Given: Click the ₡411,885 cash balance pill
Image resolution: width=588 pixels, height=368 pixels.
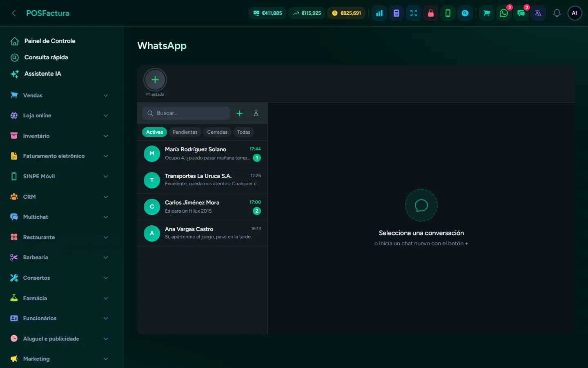Looking at the screenshot, I should 268,13.
